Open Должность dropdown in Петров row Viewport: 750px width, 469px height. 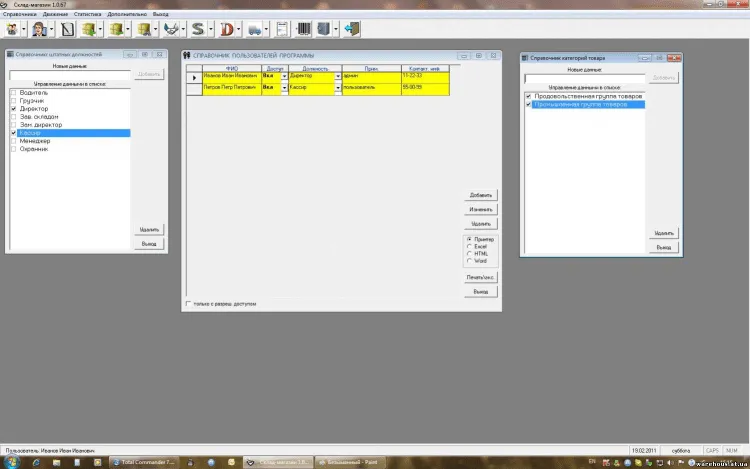click(338, 88)
